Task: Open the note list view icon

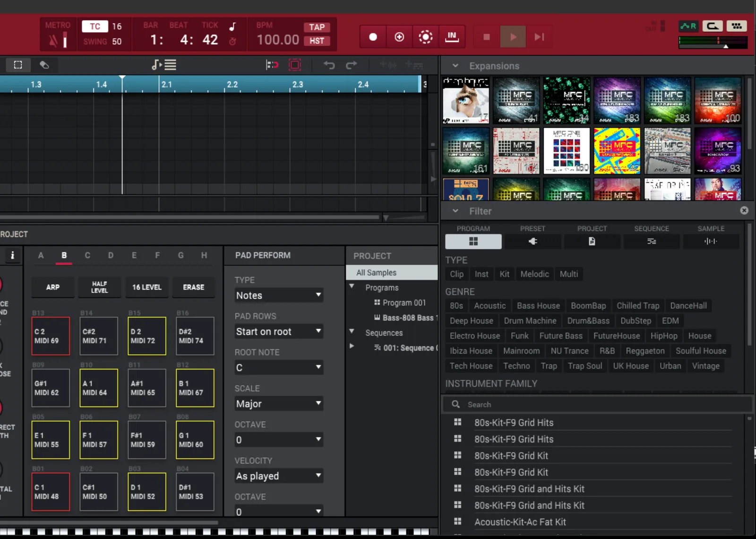Action: [x=164, y=65]
